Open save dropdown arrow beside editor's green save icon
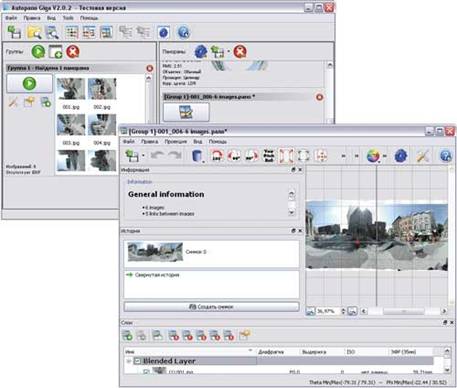 tap(143, 156)
